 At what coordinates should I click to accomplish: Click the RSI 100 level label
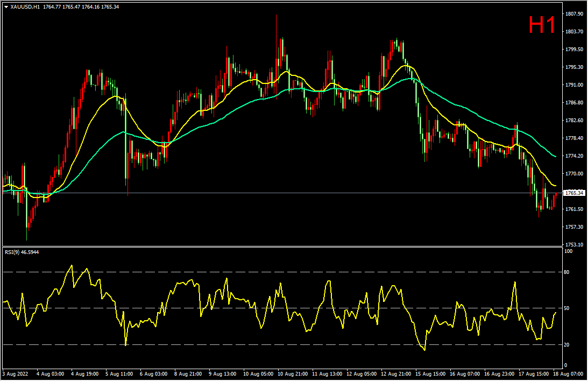(x=569, y=251)
